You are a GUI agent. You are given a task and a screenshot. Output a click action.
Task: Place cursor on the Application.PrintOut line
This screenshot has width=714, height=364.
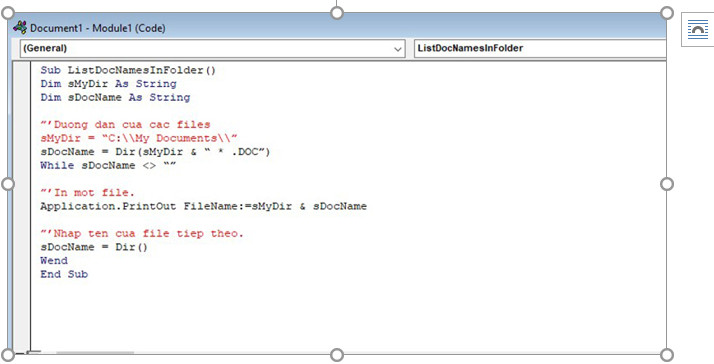click(204, 206)
